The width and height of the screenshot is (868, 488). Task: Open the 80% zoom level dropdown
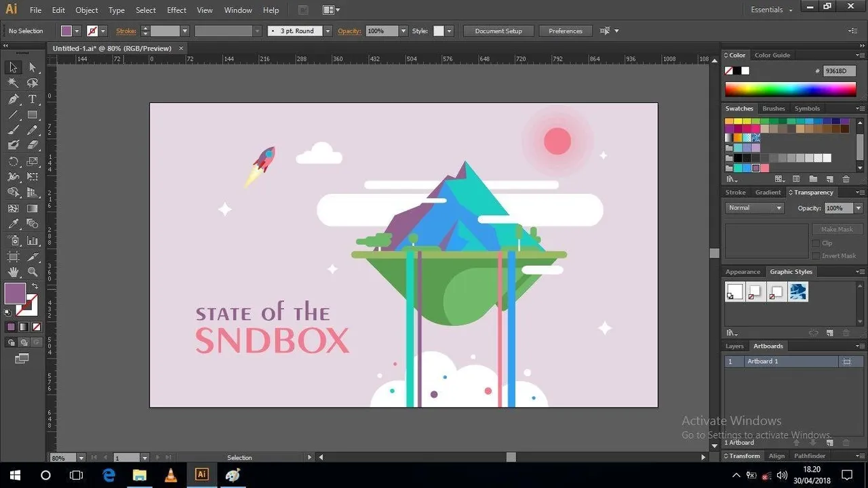pos(81,457)
